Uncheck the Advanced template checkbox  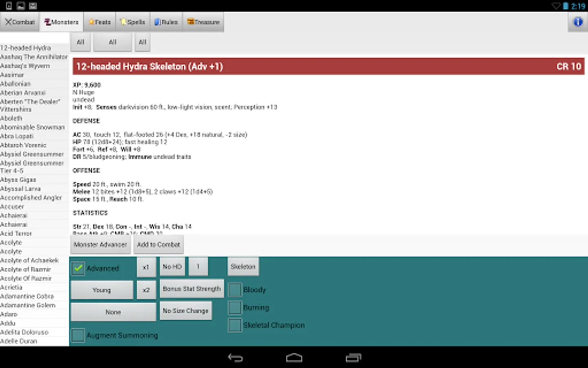[78, 268]
